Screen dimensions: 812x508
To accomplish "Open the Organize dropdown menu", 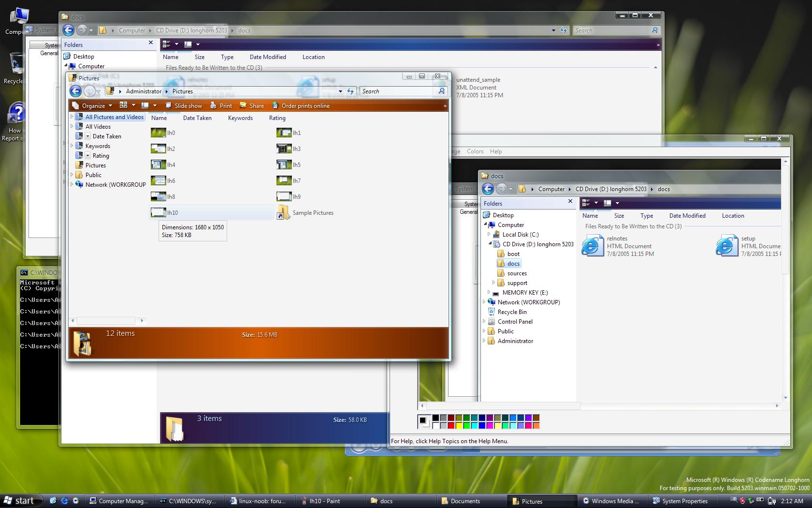I will 92,105.
